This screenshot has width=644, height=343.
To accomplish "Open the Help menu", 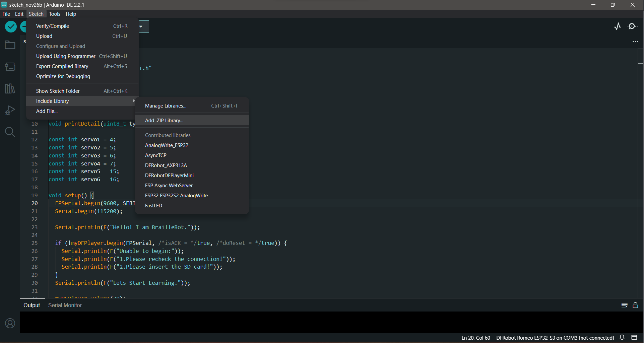I will (x=71, y=14).
